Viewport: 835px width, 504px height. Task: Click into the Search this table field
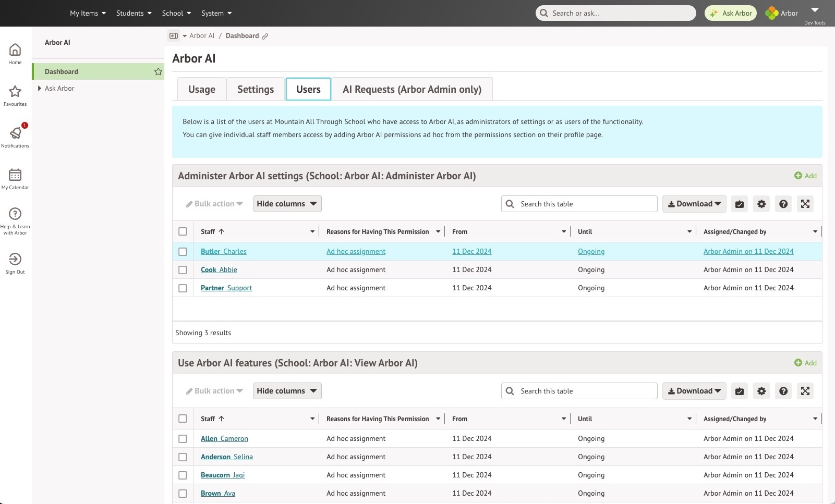click(x=579, y=204)
